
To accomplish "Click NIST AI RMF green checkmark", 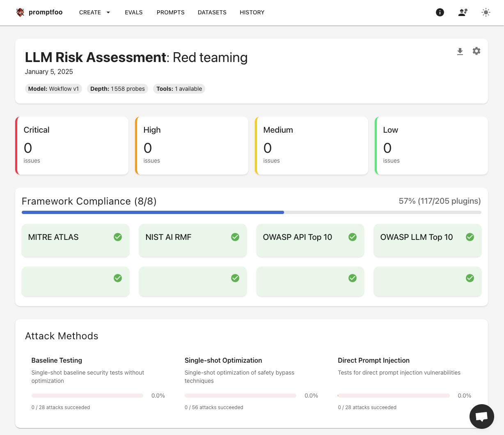I will pos(235,237).
